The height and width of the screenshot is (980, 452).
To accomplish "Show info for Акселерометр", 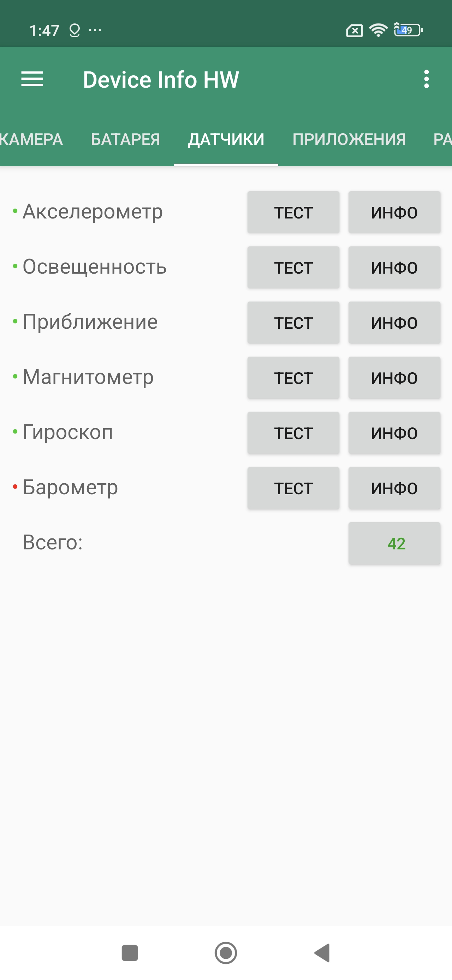I will 394,212.
